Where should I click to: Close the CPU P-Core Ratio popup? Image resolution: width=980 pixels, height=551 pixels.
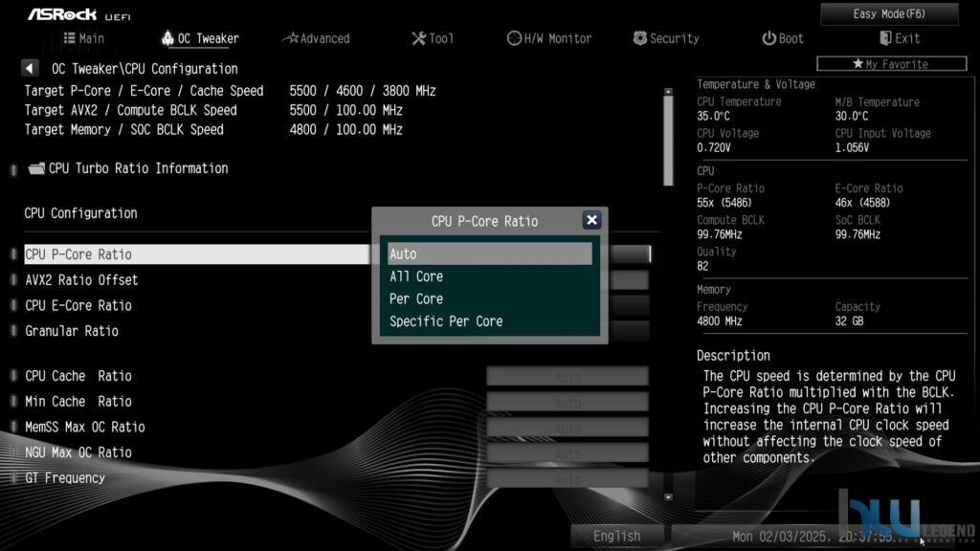(591, 220)
